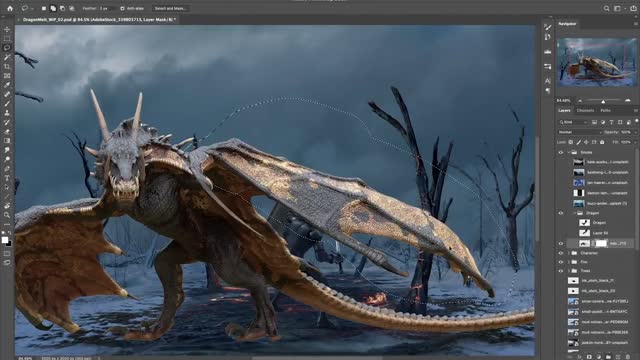640x360 pixels.
Task: Open the Layers panel flyout menu
Action: pyautogui.click(x=636, y=111)
